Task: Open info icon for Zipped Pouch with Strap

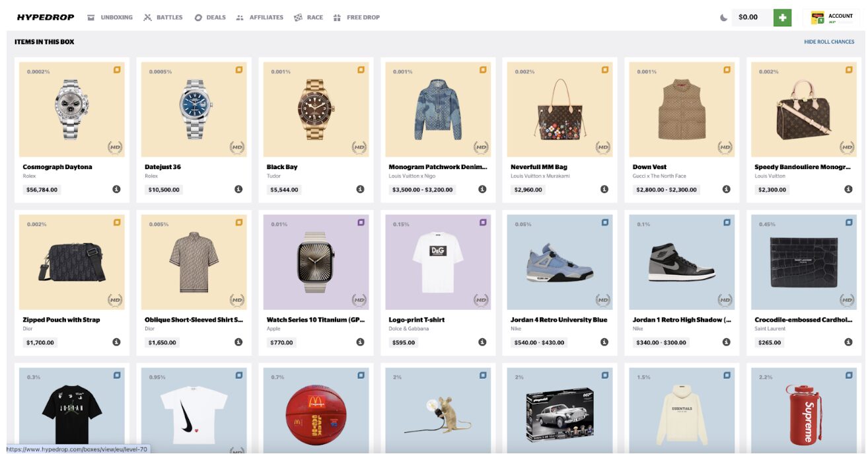Action: coord(116,342)
